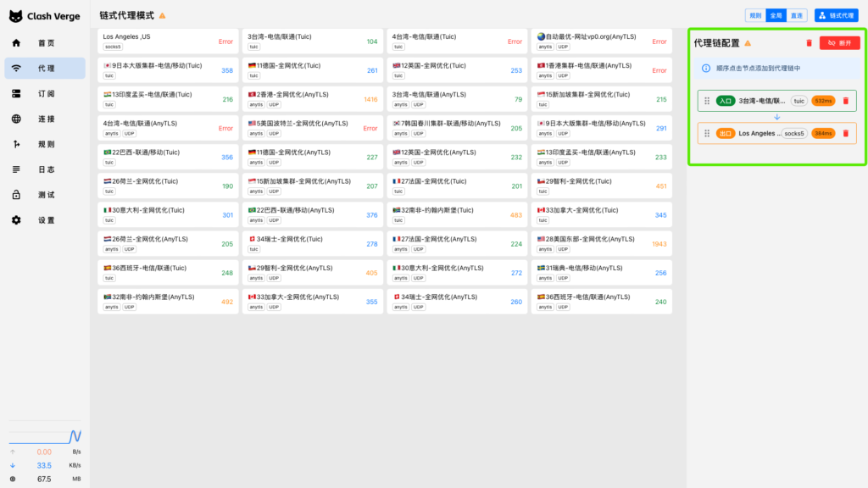Select the Los Angeles ,US proxy card
This screenshot has width=868, height=488.
(x=168, y=42)
